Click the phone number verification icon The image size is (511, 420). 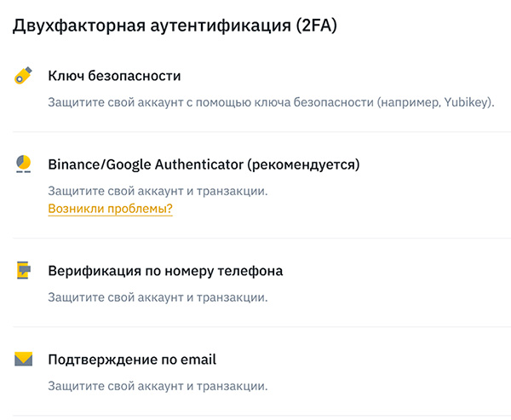click(24, 271)
